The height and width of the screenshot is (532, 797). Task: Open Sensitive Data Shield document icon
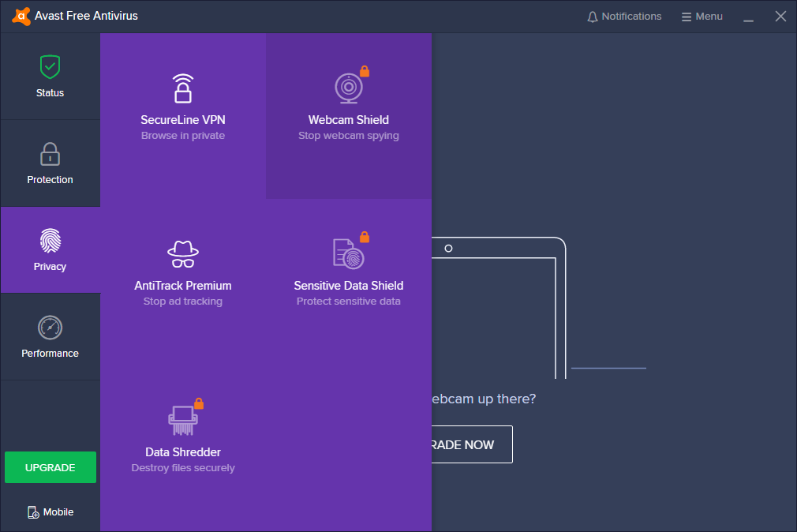(348, 253)
